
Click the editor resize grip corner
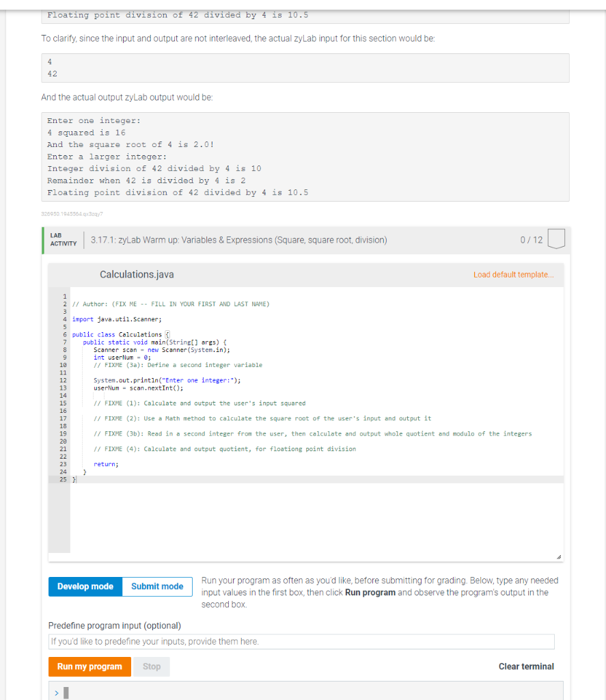coord(557,555)
